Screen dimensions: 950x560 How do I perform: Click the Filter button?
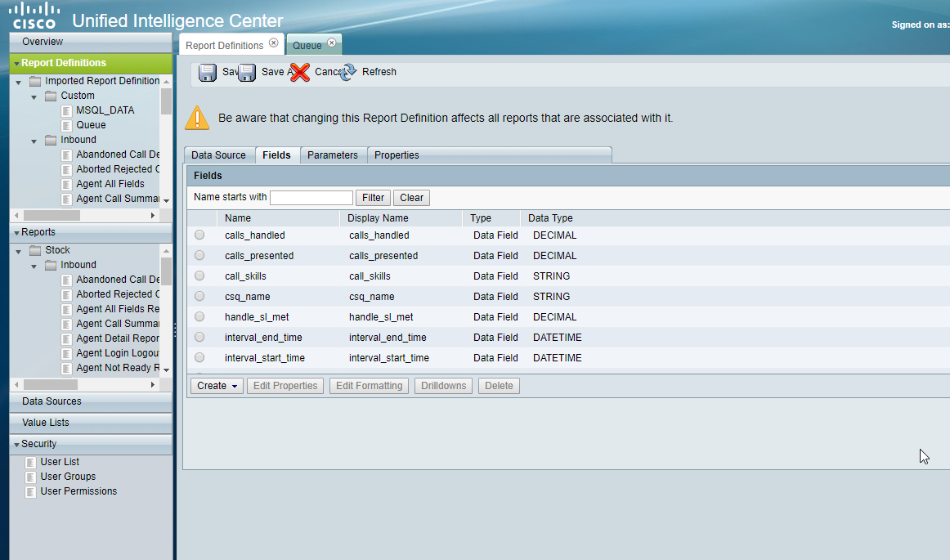tap(373, 197)
